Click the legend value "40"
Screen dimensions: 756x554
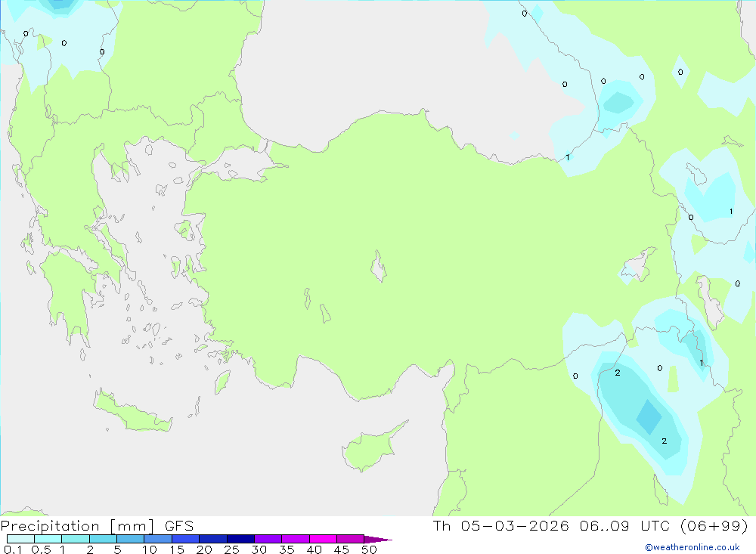click(314, 549)
